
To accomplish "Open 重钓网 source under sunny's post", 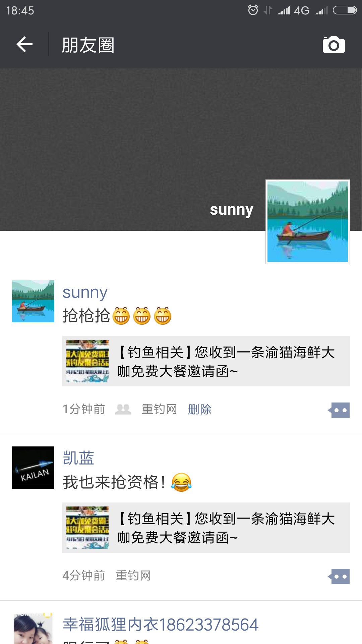I will pyautogui.click(x=159, y=409).
